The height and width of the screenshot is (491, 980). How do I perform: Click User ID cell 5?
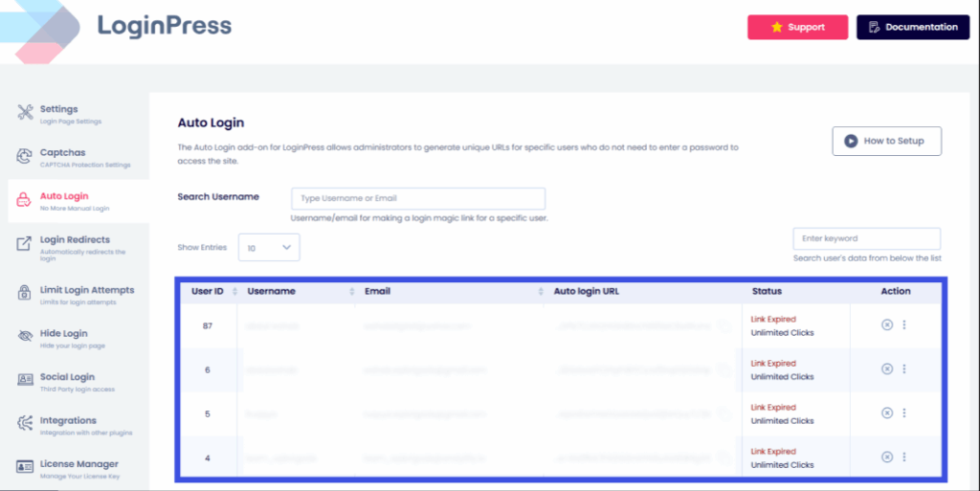(x=208, y=414)
